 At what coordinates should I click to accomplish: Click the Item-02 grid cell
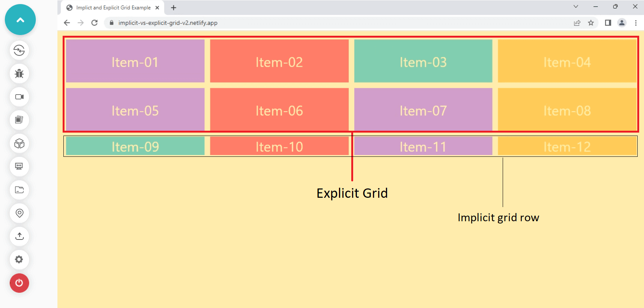pos(279,61)
